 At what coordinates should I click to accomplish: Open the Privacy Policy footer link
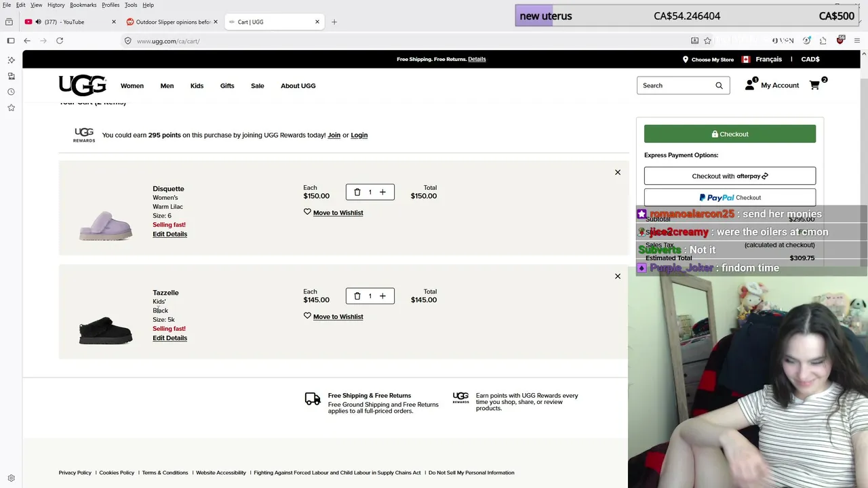[x=75, y=472]
